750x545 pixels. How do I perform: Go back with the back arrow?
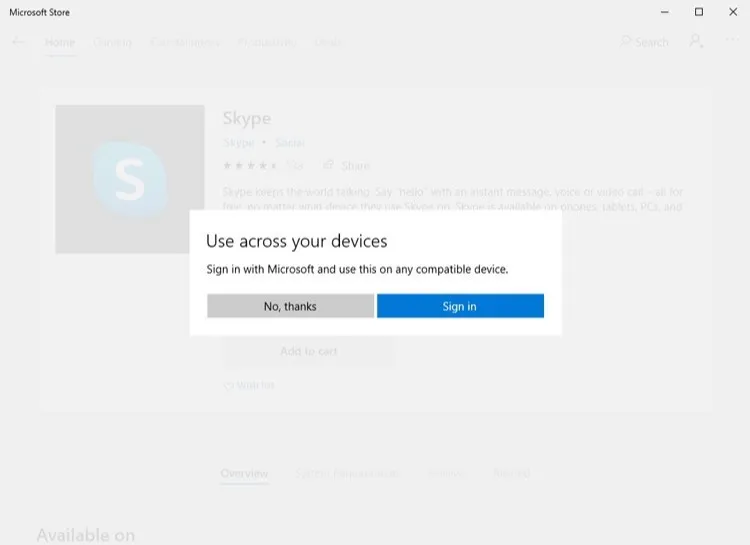coord(18,42)
